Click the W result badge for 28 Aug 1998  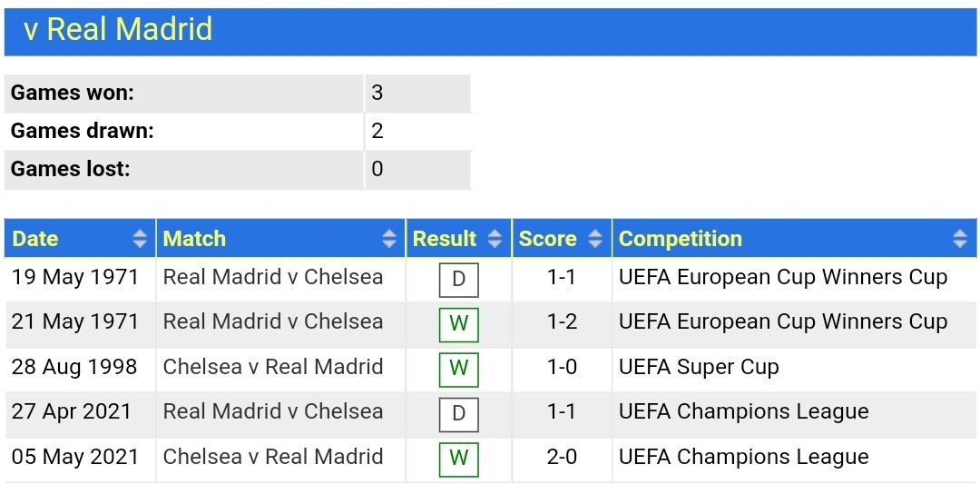click(x=459, y=370)
